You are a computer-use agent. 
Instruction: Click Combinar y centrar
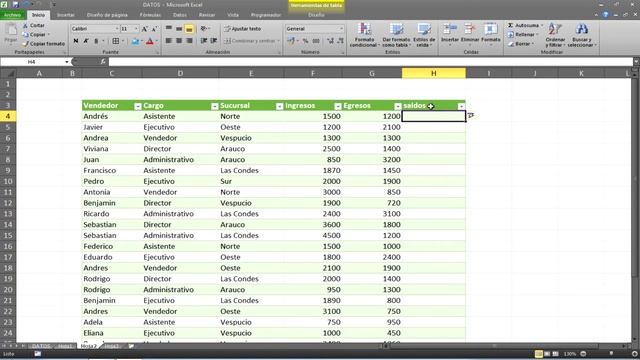[251, 41]
